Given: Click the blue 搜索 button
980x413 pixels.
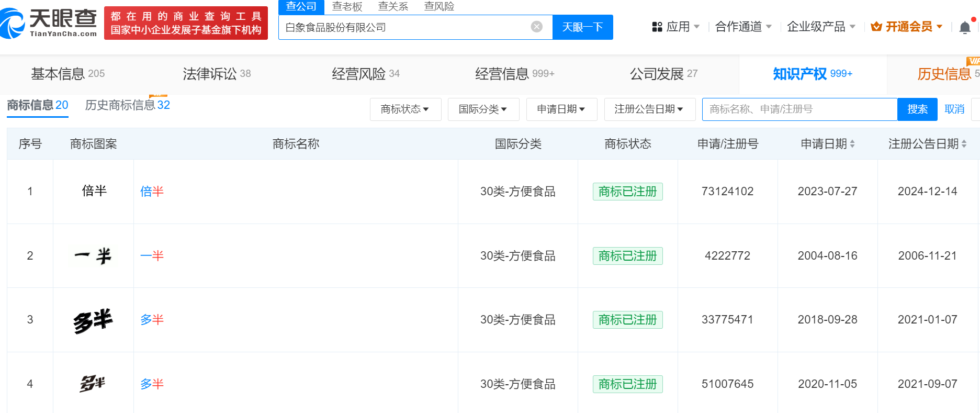Looking at the screenshot, I should click(918, 109).
